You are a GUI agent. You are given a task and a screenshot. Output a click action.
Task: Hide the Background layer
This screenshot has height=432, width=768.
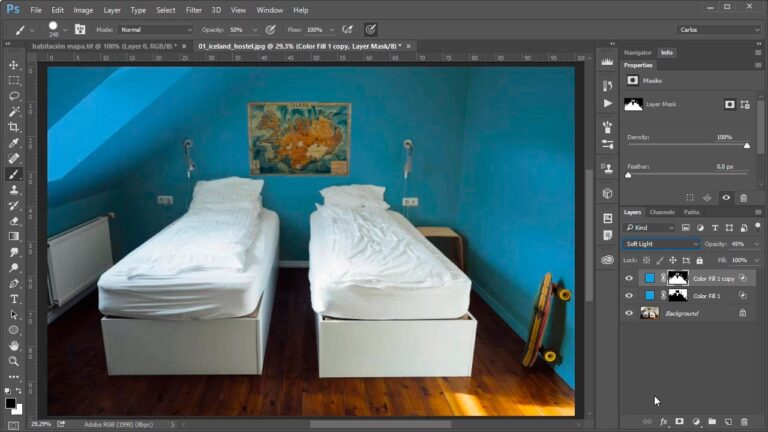[x=629, y=313]
